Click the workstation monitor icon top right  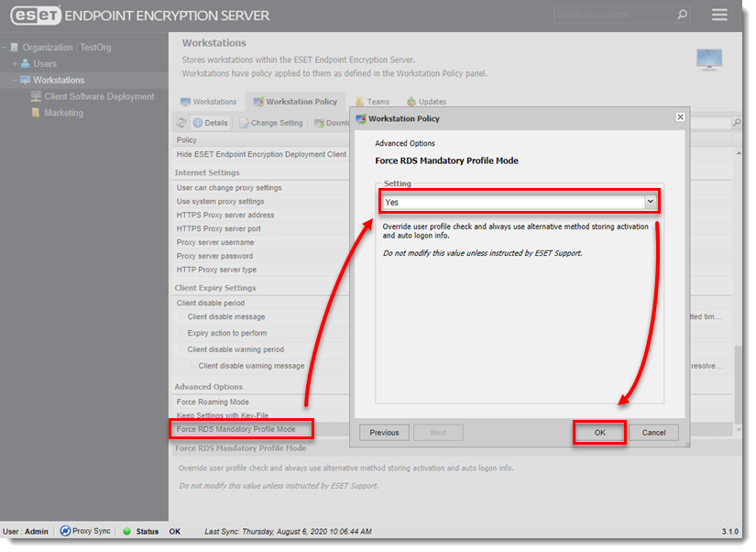click(708, 58)
